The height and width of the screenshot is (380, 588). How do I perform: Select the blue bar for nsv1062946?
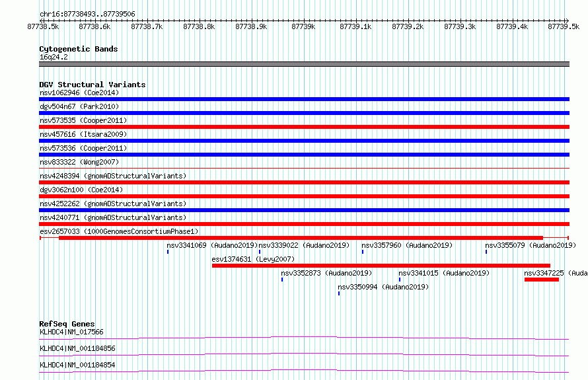pyautogui.click(x=304, y=99)
